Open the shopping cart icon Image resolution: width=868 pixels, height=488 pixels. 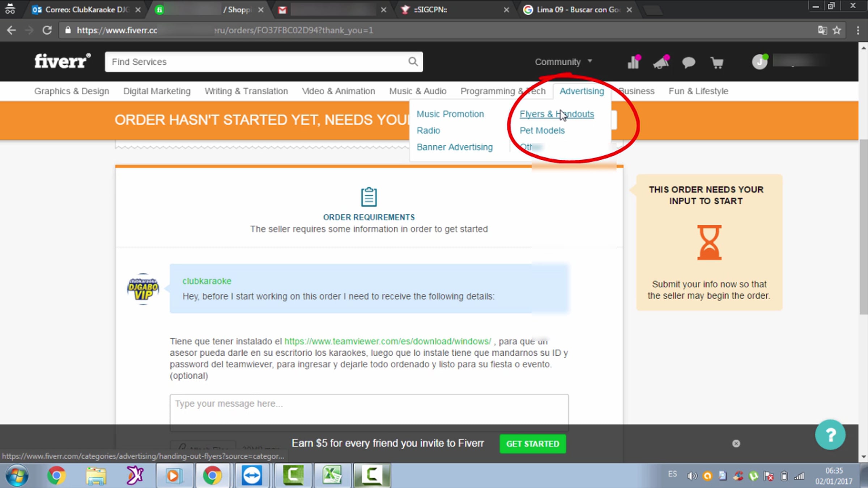pos(717,63)
